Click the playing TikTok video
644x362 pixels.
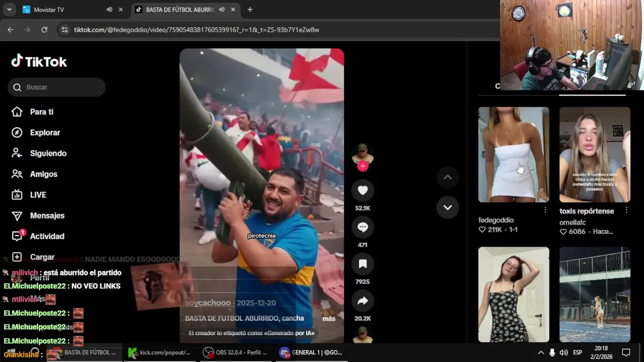click(x=262, y=196)
